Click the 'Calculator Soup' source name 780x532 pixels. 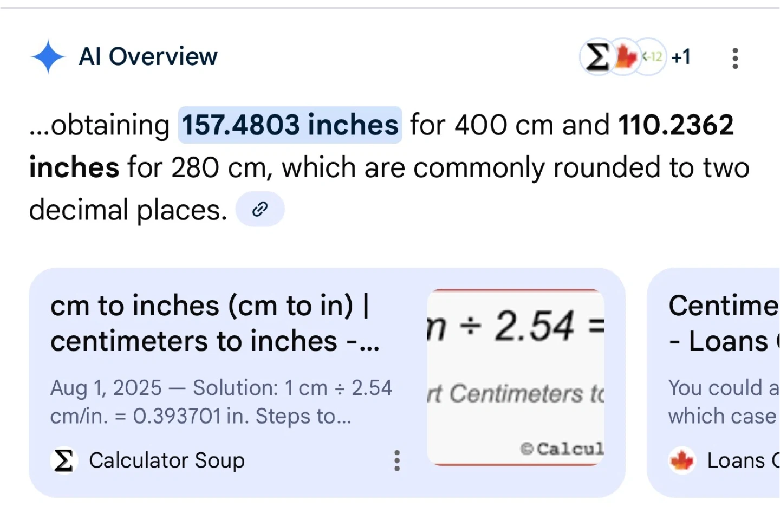pyautogui.click(x=167, y=460)
